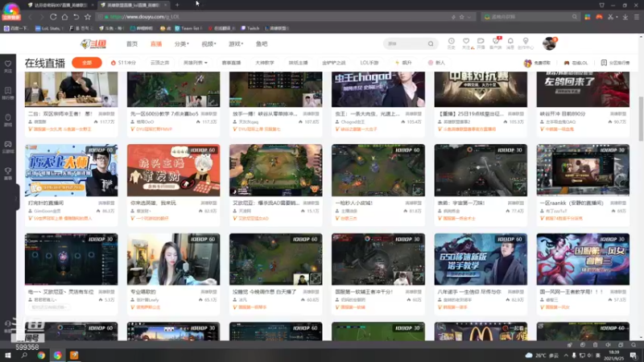644x362 pixels.
Task: Click the page vertical scrollbar thumb
Action: coord(641,118)
